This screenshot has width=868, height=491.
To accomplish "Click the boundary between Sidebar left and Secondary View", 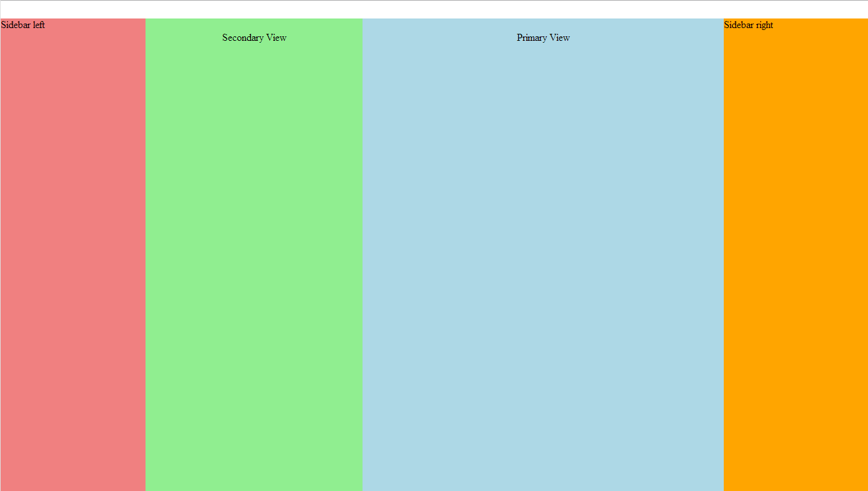I will [146, 255].
